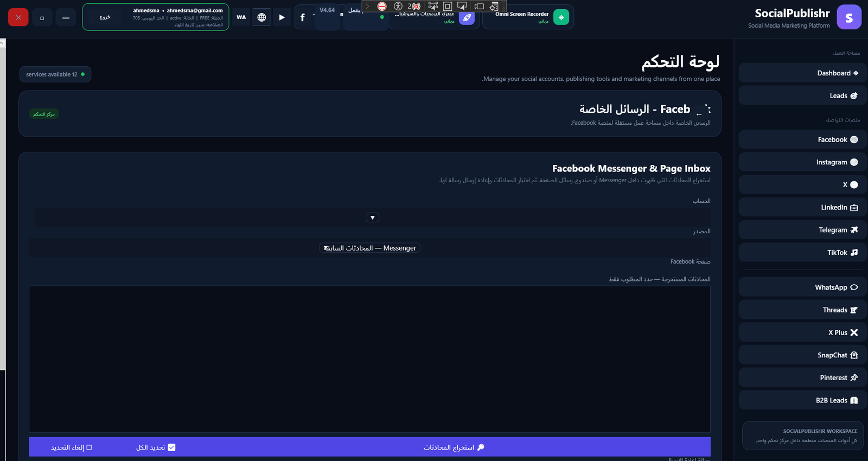Click the Telegram paper plane icon
The height and width of the screenshot is (461, 868).
(854, 230)
